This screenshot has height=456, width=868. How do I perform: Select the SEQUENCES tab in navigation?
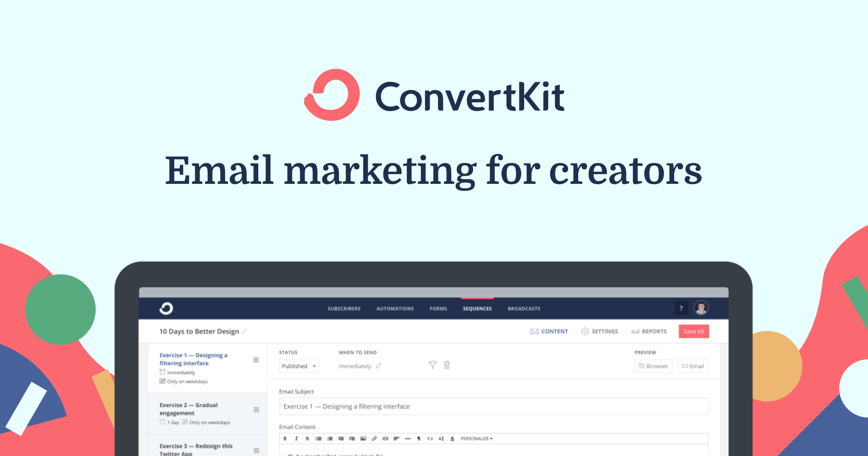[x=477, y=308]
